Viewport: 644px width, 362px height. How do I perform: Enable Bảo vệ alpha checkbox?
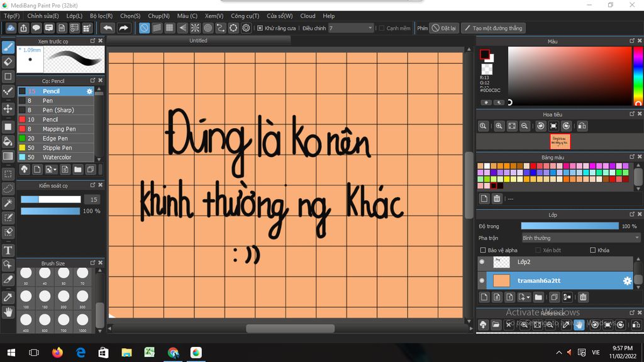click(483, 250)
